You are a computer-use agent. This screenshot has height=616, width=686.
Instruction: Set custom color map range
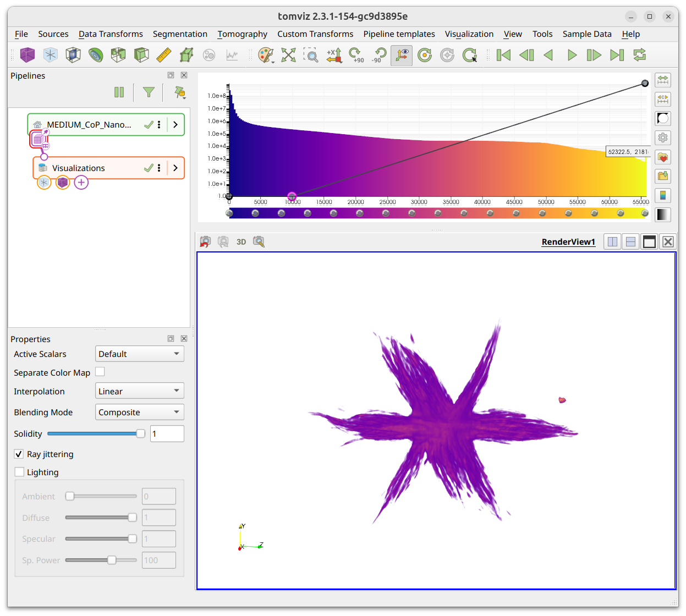coord(663,99)
